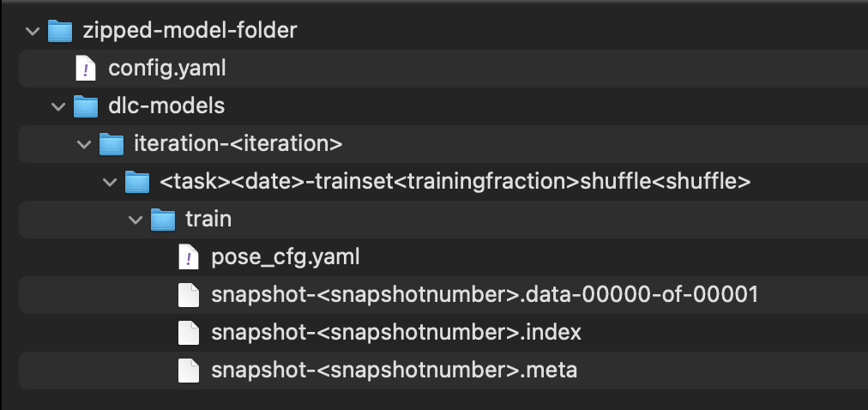Collapse the iteration-<iteration> folder chevron

pyautogui.click(x=84, y=144)
